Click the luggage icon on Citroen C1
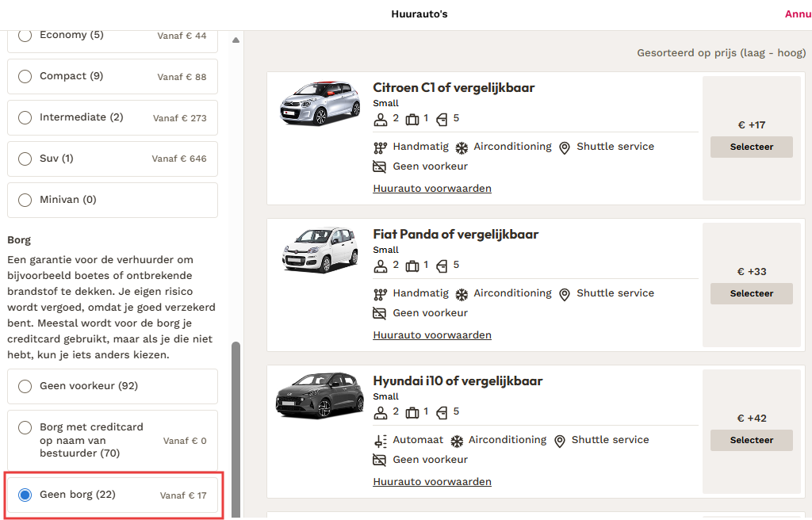This screenshot has height=520, width=812. tap(412, 120)
